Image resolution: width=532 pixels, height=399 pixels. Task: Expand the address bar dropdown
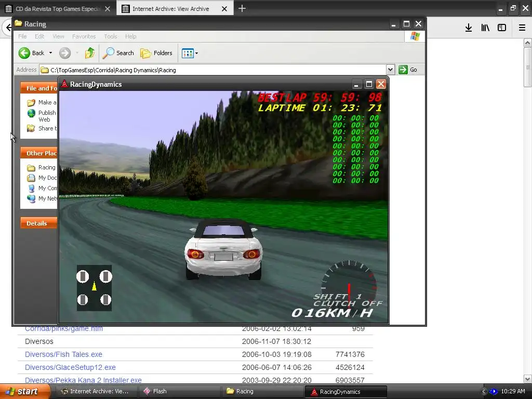[x=390, y=70]
